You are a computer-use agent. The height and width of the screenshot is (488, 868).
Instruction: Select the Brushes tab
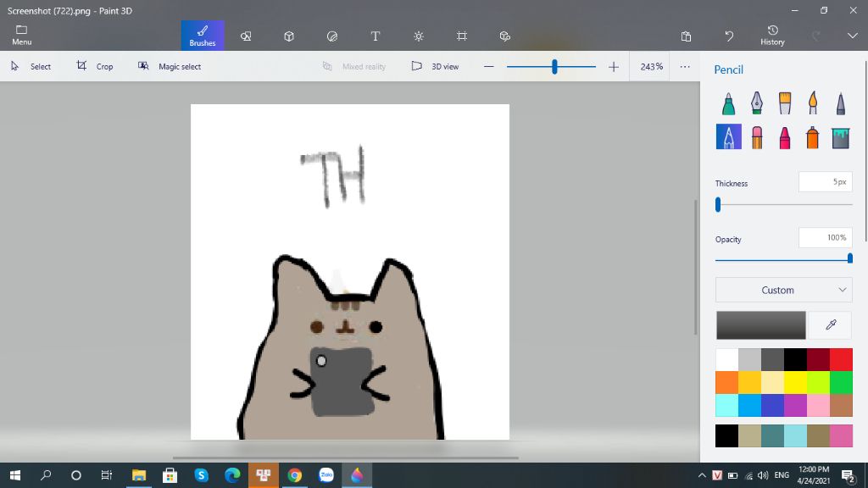203,36
